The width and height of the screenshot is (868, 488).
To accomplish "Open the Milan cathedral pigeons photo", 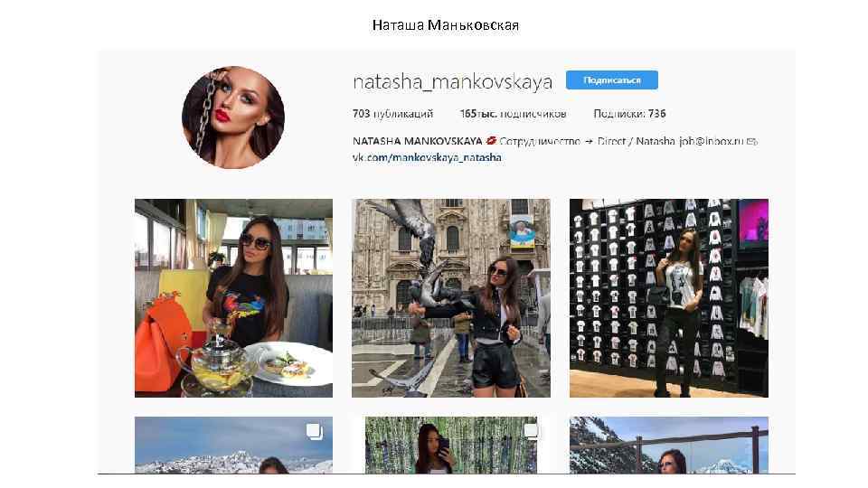I will point(451,298).
